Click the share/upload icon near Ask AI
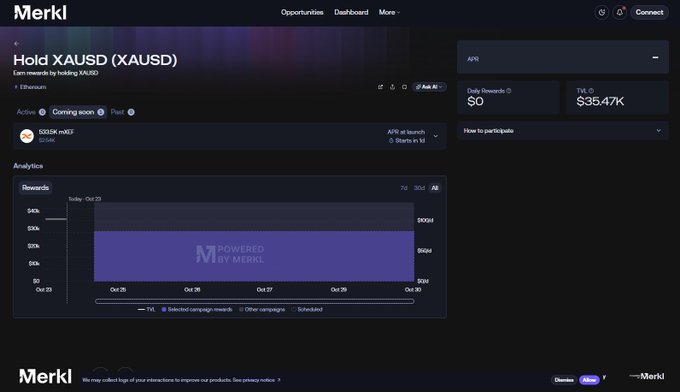The height and width of the screenshot is (392, 680). pyautogui.click(x=392, y=87)
